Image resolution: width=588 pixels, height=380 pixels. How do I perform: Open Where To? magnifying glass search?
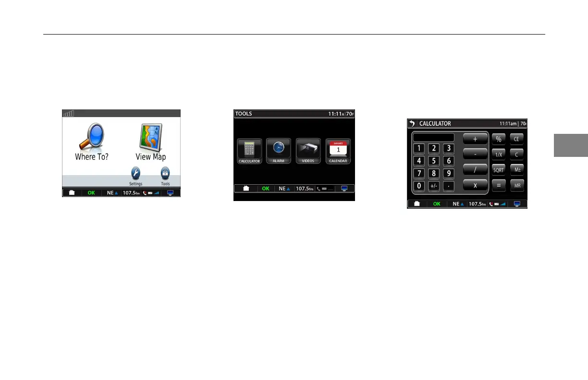click(x=92, y=138)
